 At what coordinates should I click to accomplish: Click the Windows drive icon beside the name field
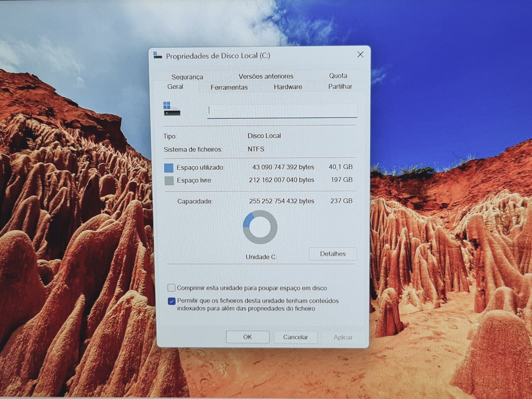[172, 109]
